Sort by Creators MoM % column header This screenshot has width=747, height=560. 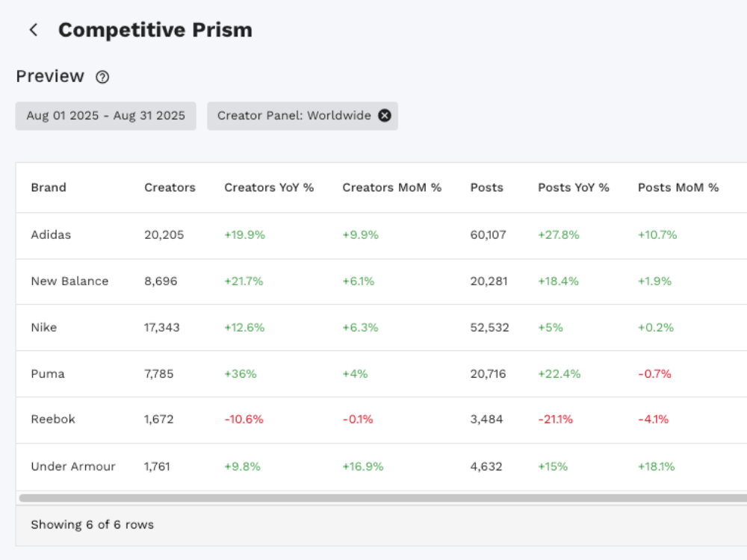pos(391,187)
